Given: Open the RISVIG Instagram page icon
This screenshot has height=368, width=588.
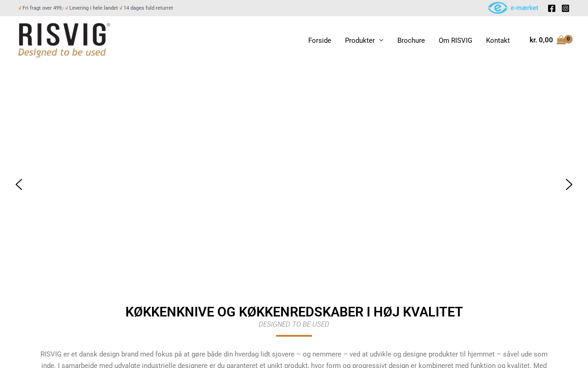Looking at the screenshot, I should pyautogui.click(x=565, y=8).
